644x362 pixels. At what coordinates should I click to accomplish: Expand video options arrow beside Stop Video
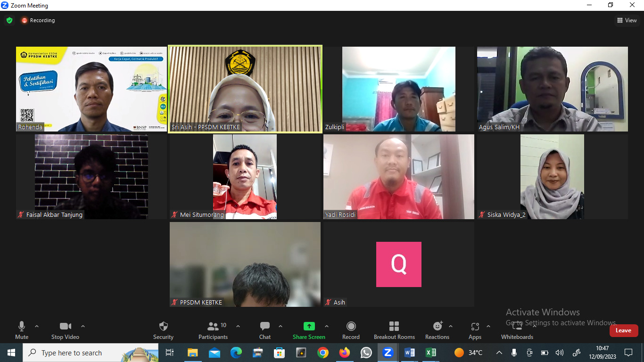click(83, 326)
